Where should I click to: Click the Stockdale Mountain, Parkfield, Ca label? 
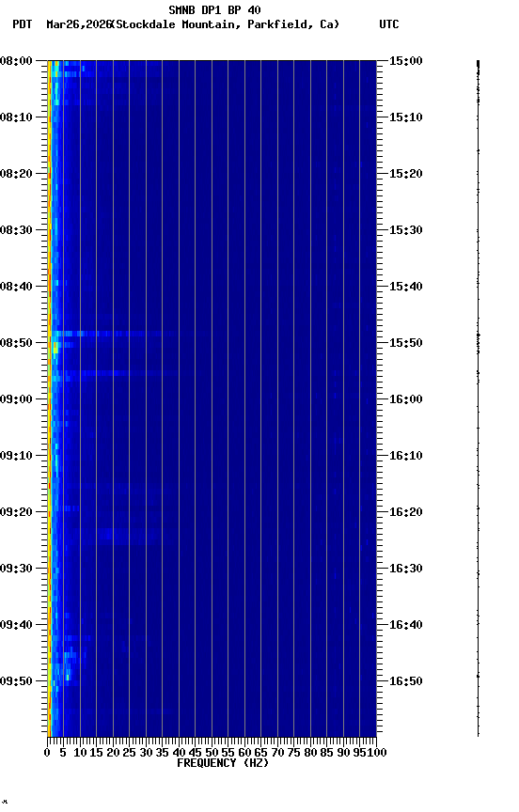click(x=226, y=24)
